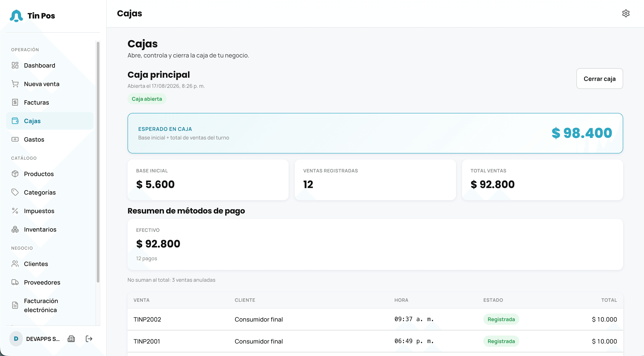
Task: Click the building icon beside DEVAPPS
Action: pyautogui.click(x=71, y=339)
